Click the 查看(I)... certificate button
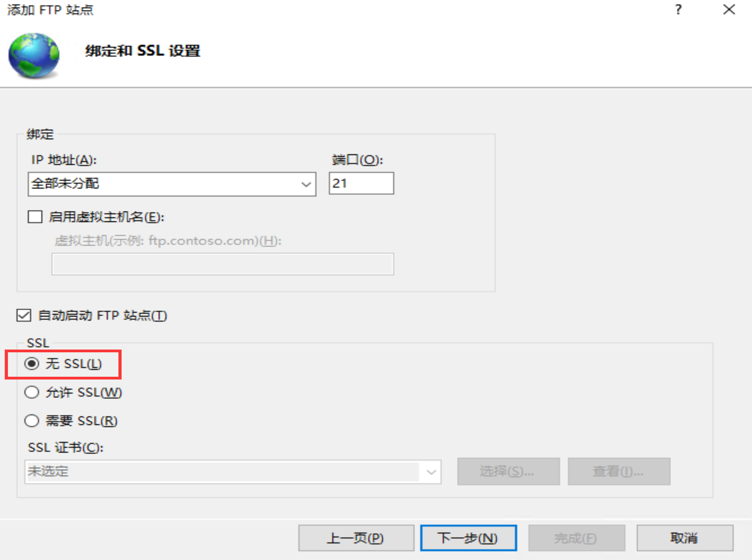Viewport: 752px width, 560px height. [x=619, y=471]
